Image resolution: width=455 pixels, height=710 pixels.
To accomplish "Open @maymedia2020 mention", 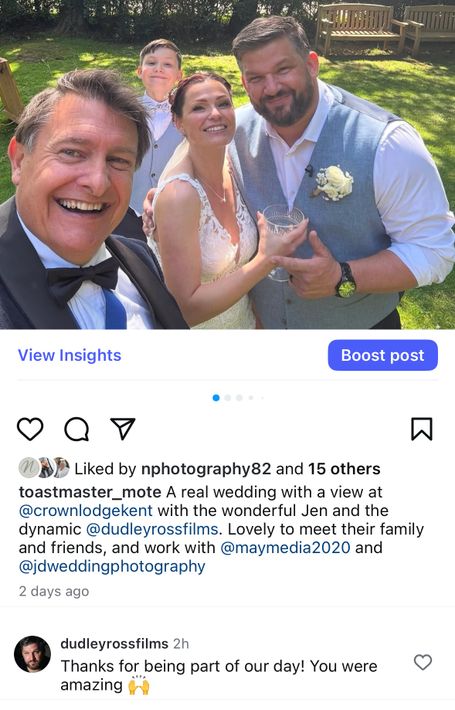I will coord(285,548).
